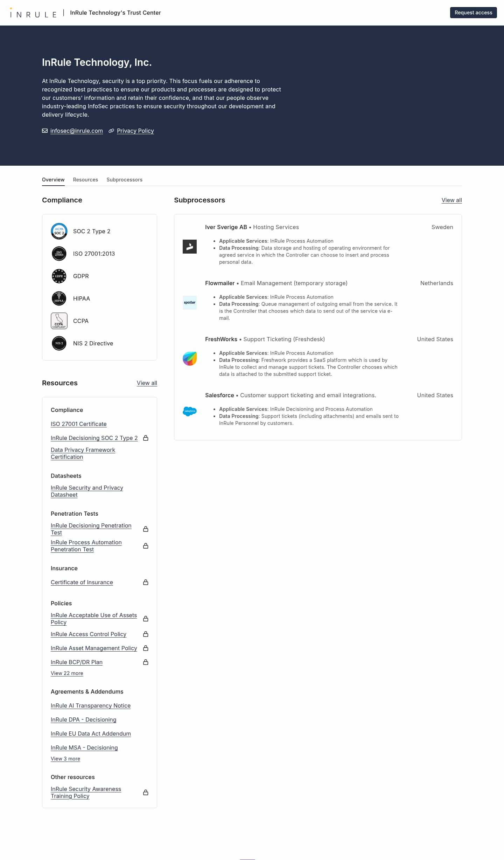Click the Salesforce cloud logo
The height and width of the screenshot is (860, 504).
[x=190, y=411]
